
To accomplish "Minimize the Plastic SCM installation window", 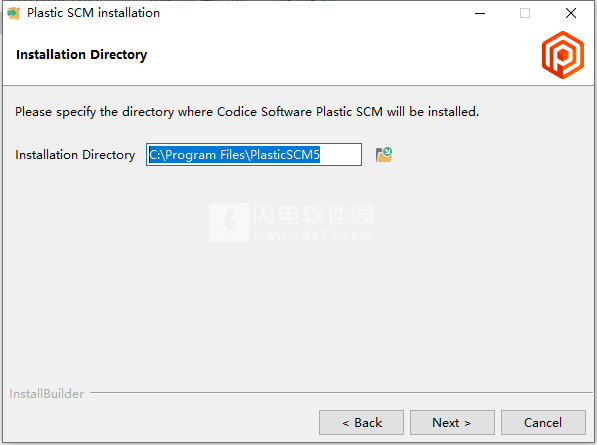I will tap(480, 13).
